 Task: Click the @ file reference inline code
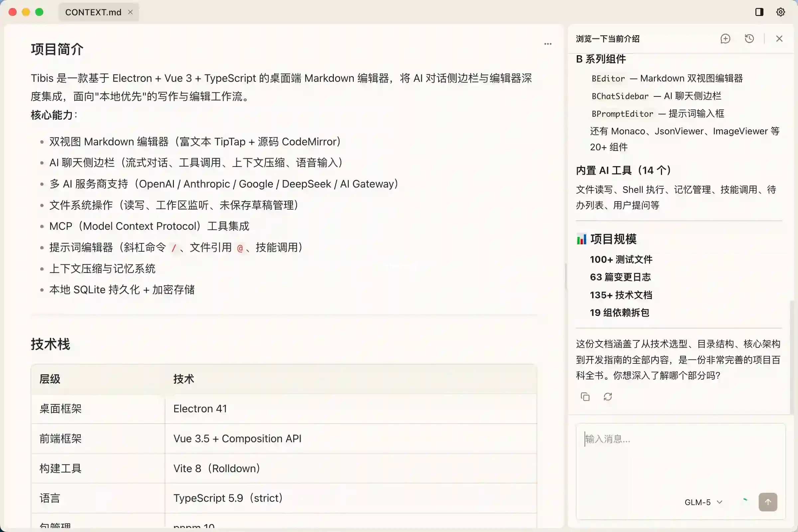(240, 248)
